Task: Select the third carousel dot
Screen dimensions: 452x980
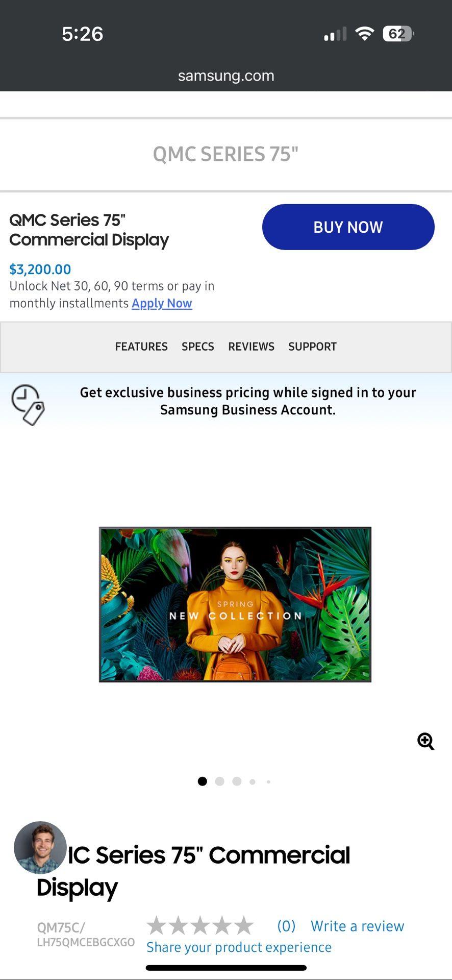Action: (x=237, y=781)
